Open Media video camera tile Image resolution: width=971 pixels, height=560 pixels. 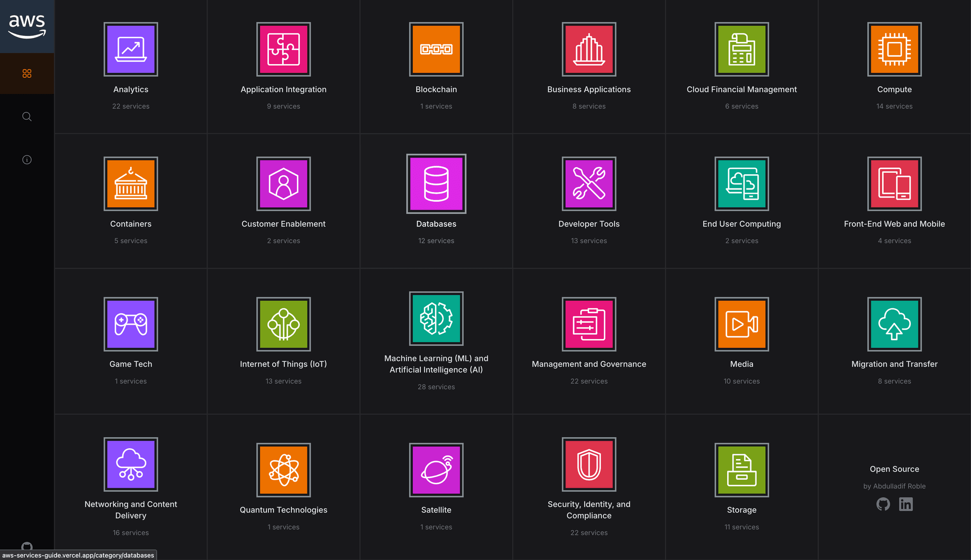[741, 324]
